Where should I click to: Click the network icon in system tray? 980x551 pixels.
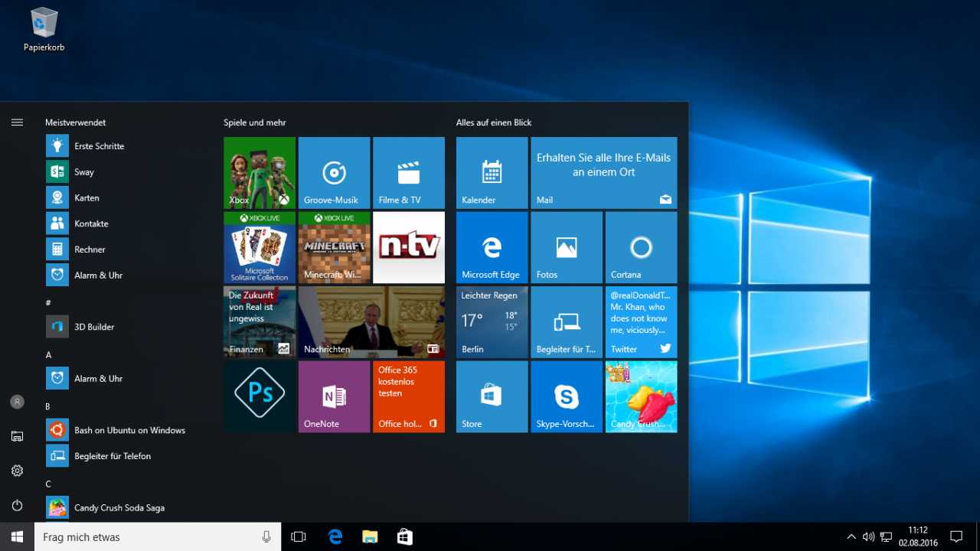click(886, 537)
